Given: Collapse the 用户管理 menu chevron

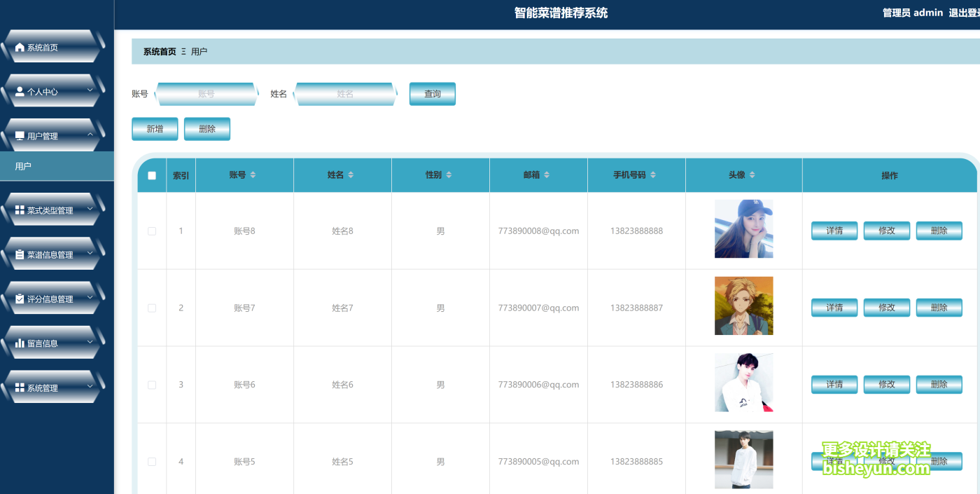Looking at the screenshot, I should tap(90, 135).
